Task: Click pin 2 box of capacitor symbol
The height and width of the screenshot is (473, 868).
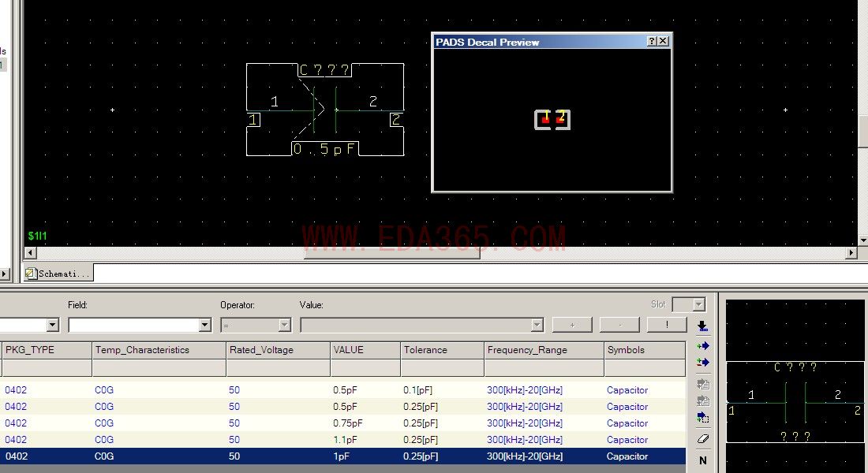Action: click(396, 120)
